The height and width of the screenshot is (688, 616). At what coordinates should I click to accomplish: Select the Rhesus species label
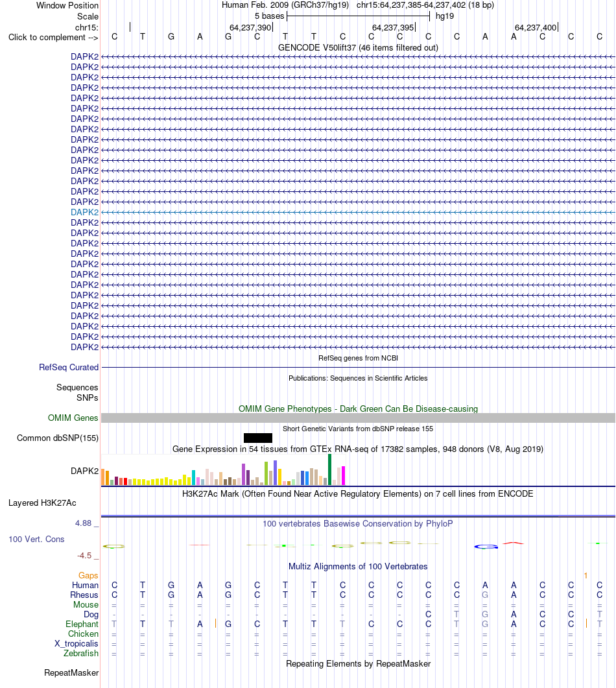84,595
